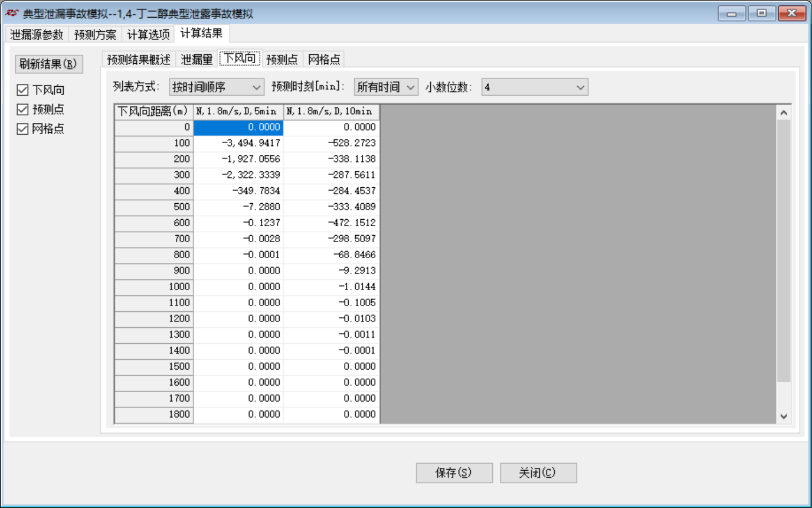Click the 关闭(C) button
The width and height of the screenshot is (812, 508).
point(538,473)
